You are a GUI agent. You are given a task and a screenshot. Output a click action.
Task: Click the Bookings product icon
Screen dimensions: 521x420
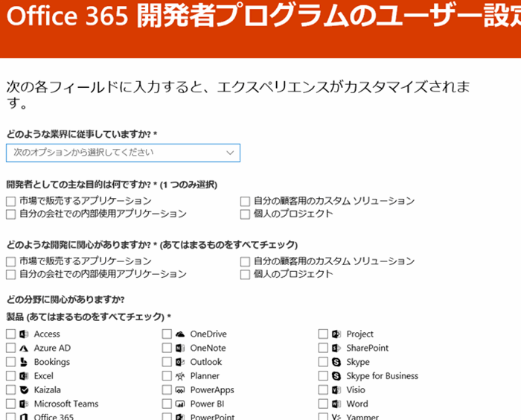(x=24, y=362)
